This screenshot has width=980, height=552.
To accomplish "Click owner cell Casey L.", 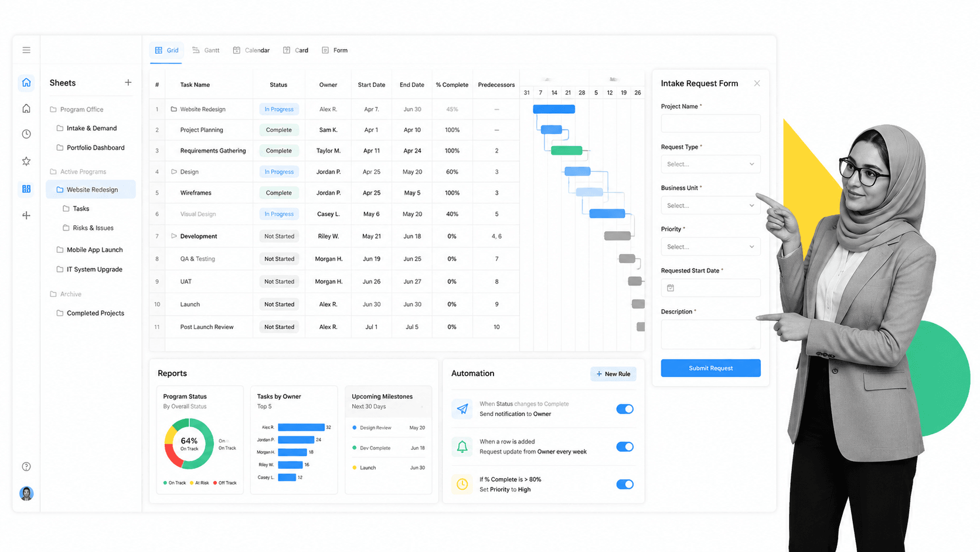I will tap(328, 214).
